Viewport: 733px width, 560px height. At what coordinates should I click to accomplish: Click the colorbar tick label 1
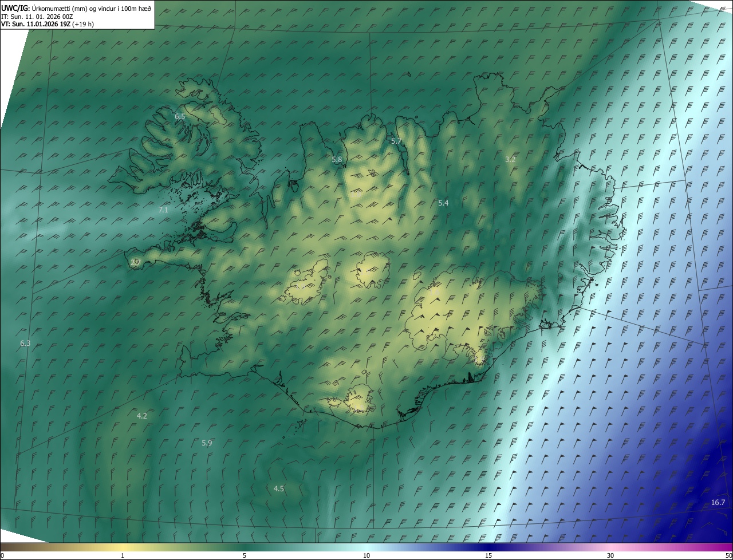123,555
